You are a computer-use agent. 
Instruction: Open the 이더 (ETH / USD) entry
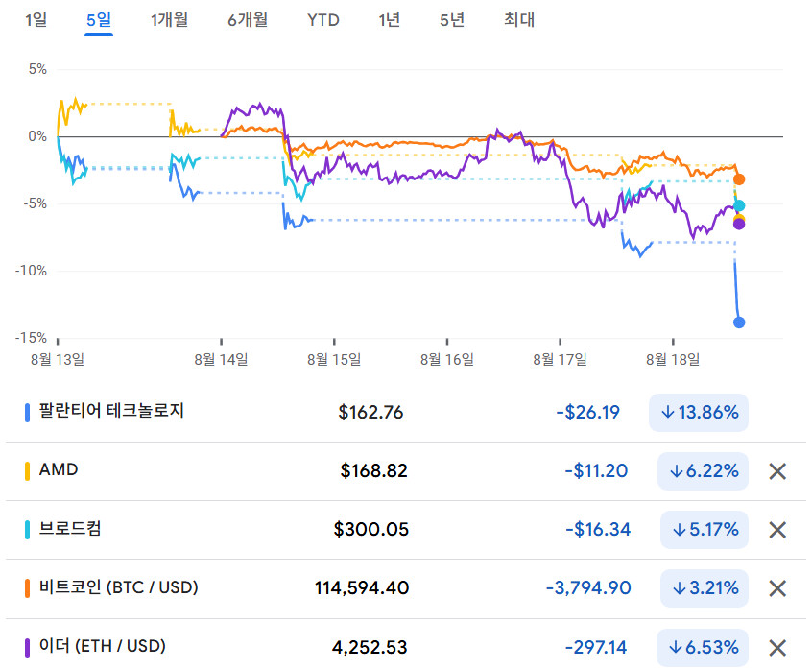click(x=105, y=646)
